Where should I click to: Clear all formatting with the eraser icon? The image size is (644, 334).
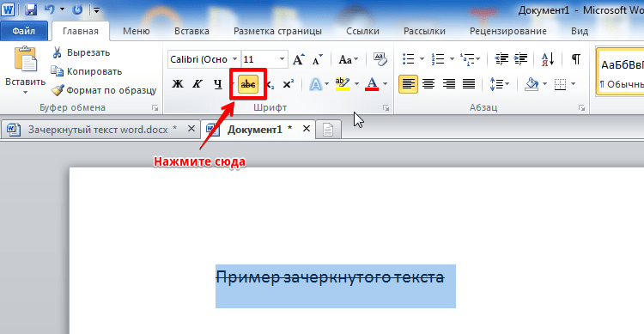click(x=380, y=59)
